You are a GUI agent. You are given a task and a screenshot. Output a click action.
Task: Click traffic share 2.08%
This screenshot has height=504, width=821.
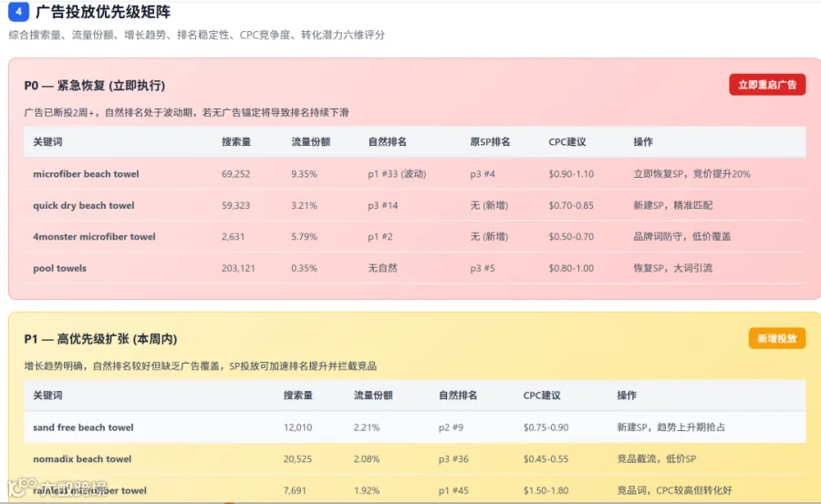(367, 459)
